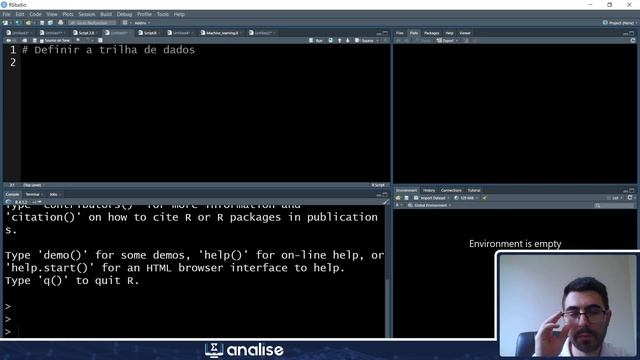Switch to the Files tab
The height and width of the screenshot is (360, 640).
pos(400,33)
